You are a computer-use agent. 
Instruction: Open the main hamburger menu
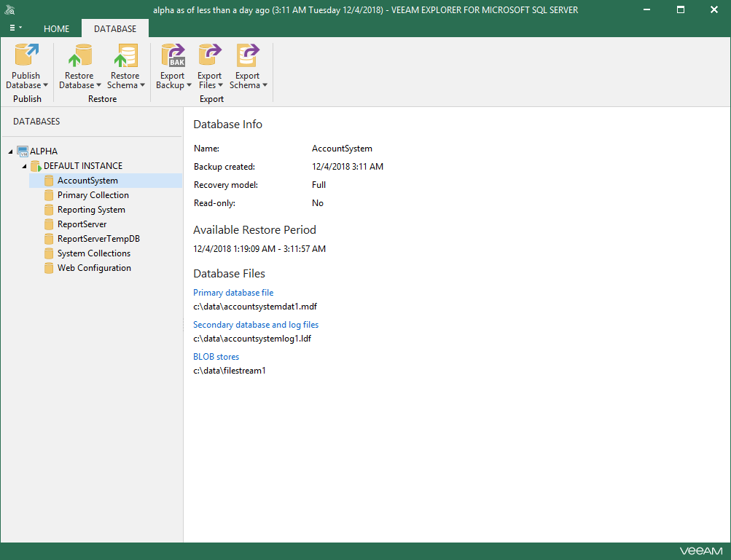tap(15, 28)
